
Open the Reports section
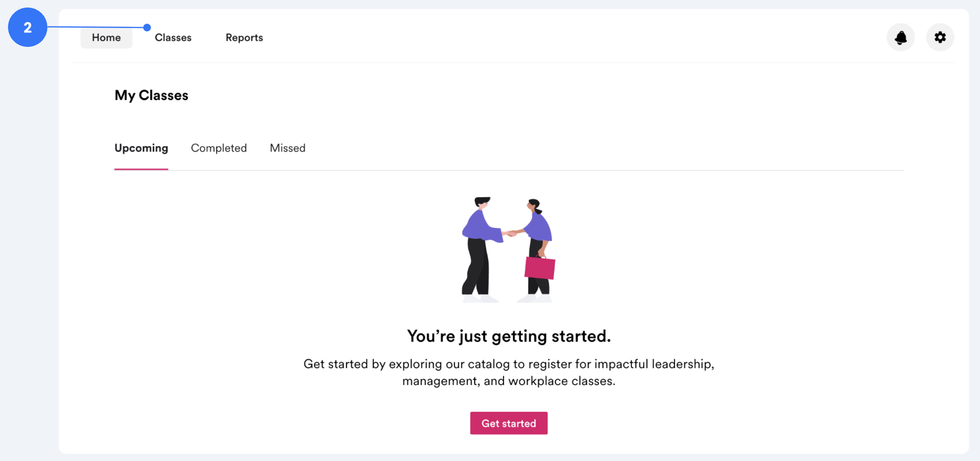tap(244, 37)
